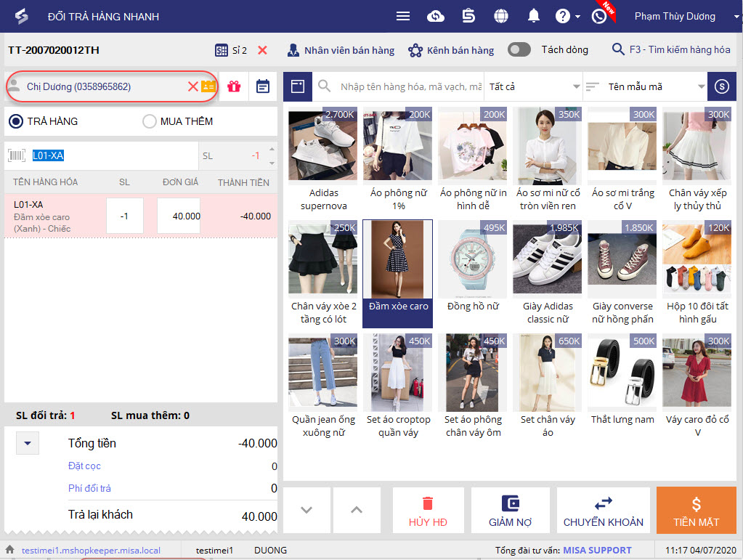The height and width of the screenshot is (560, 743).
Task: Select Set áo phông chân váy ôm
Action: pyautogui.click(x=473, y=387)
